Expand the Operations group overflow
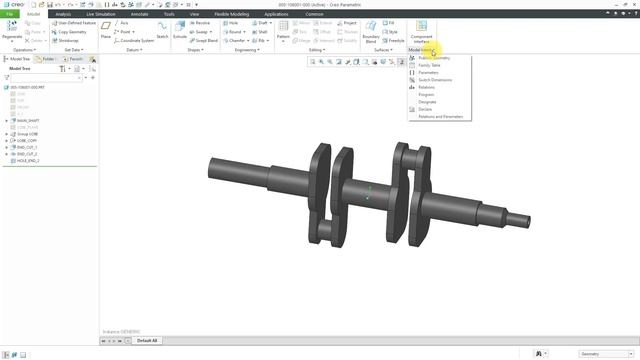The image size is (640, 360). [x=24, y=50]
